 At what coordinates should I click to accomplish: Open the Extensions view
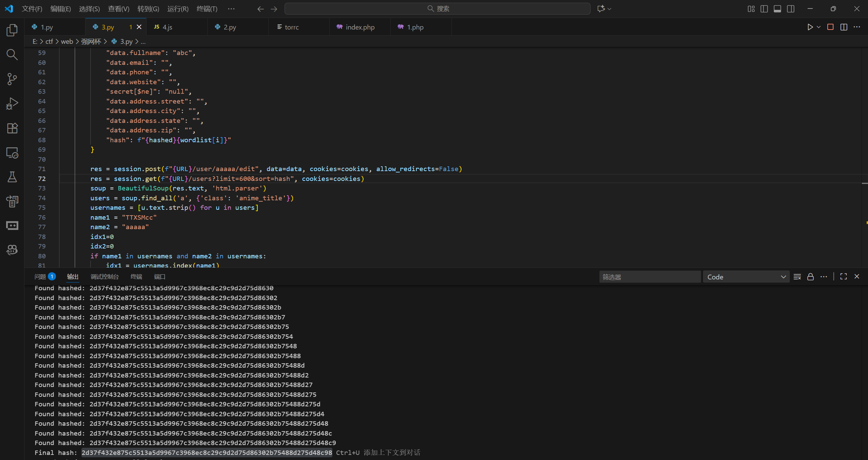[12, 128]
